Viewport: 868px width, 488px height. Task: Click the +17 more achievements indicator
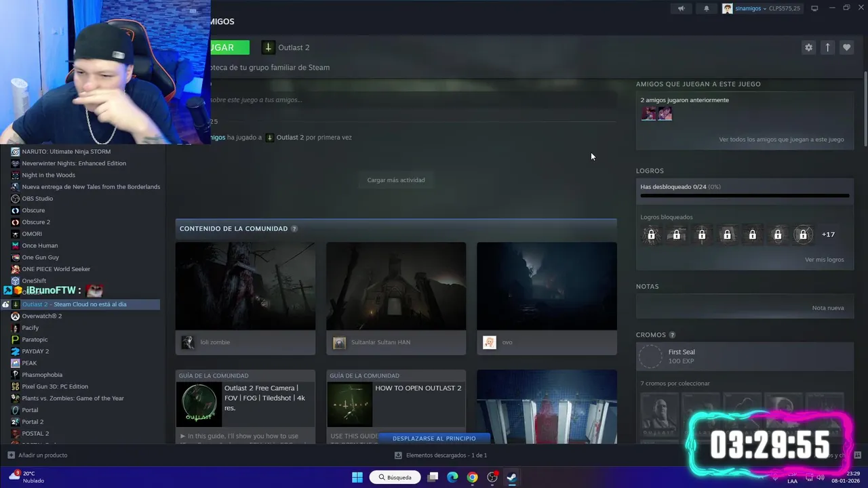(828, 235)
